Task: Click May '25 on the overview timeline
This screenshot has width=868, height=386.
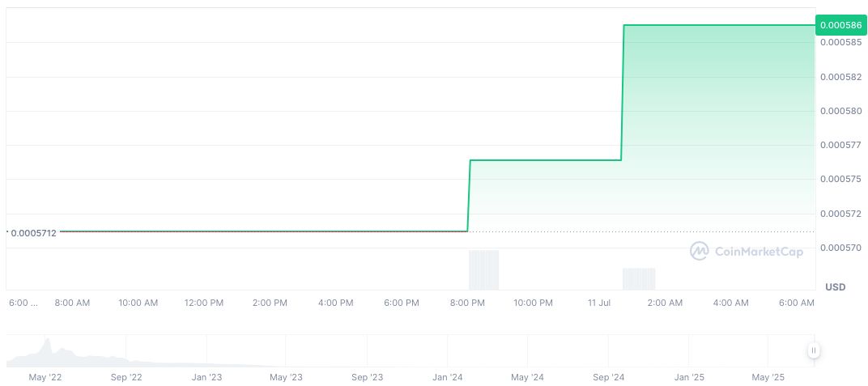Action: point(768,377)
